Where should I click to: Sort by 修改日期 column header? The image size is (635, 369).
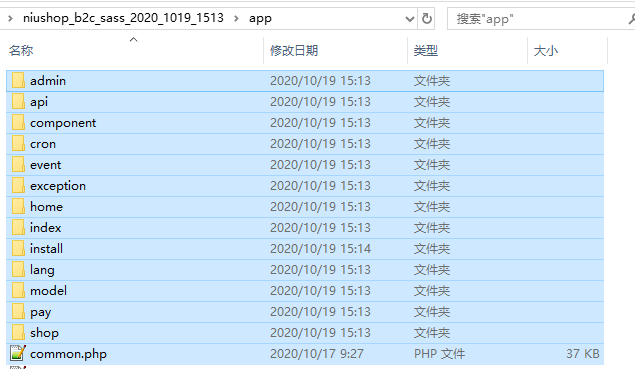coord(294,51)
